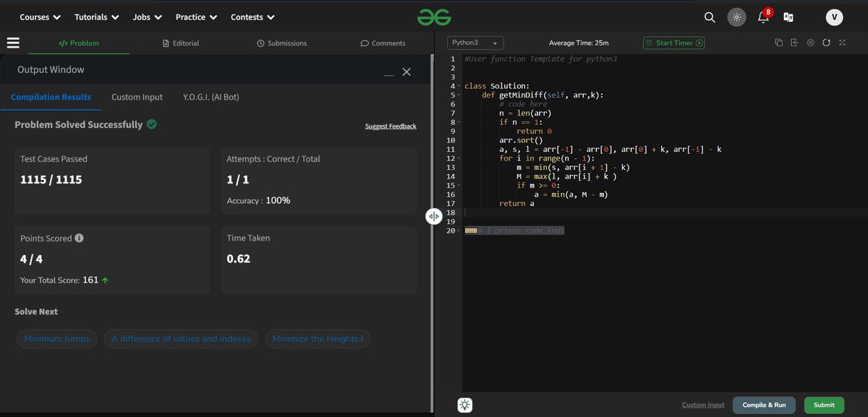This screenshot has height=417, width=868.
Task: Select the Compilation Results tab
Action: click(x=51, y=97)
